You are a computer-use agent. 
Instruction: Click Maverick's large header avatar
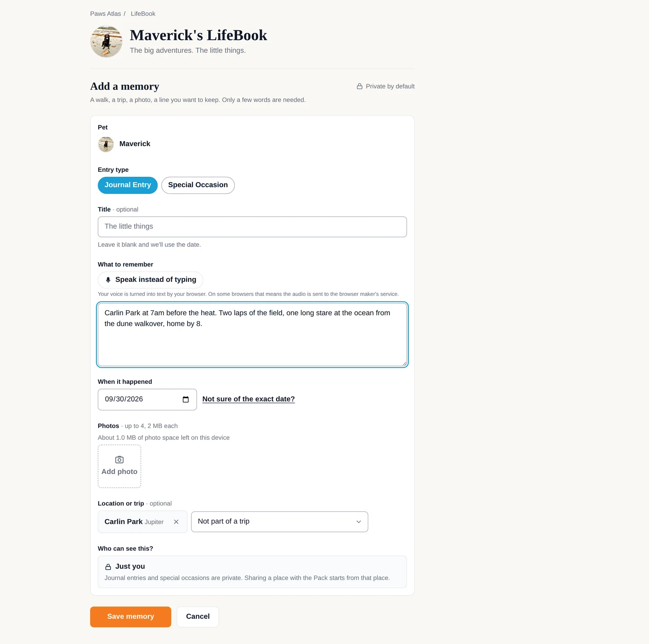tap(106, 41)
